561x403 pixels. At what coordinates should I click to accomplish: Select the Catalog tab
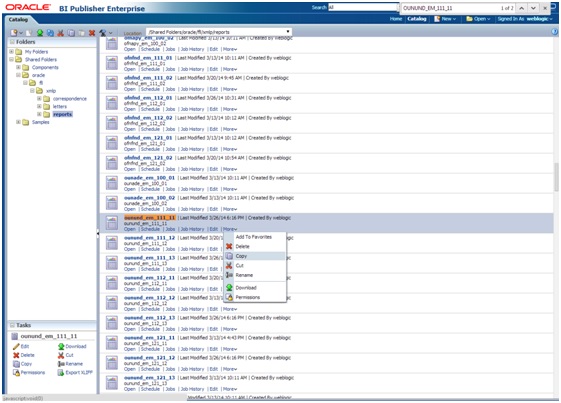tap(18, 19)
